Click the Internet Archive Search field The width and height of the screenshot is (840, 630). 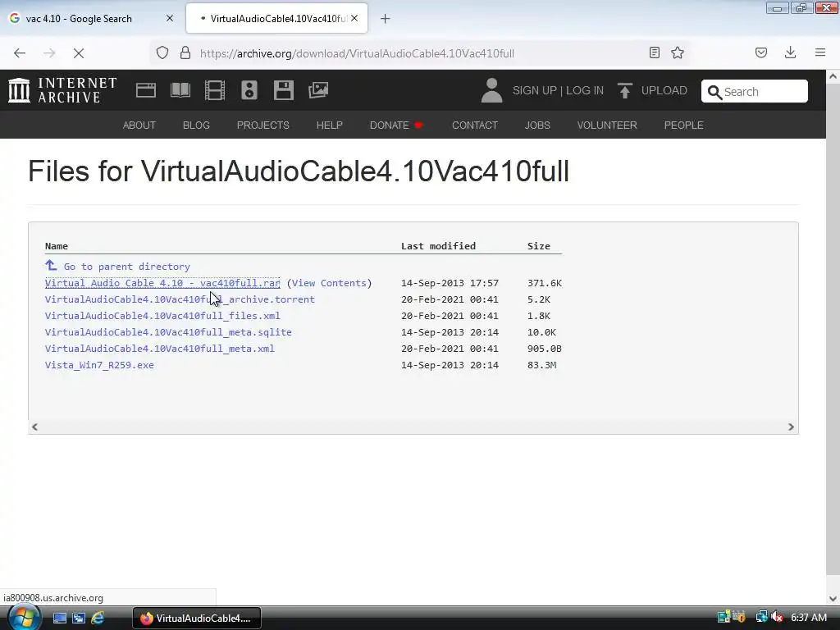pyautogui.click(x=755, y=91)
